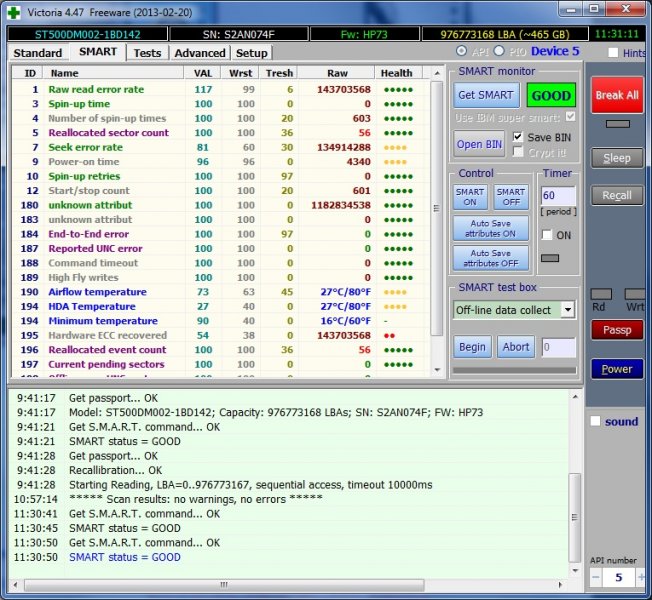Switch to the Tests tab

tap(147, 53)
